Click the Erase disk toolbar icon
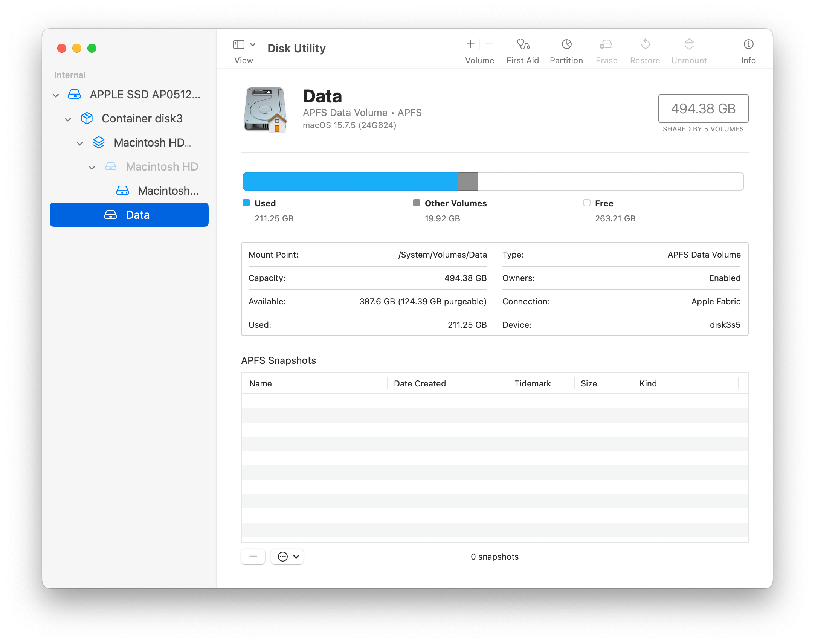The height and width of the screenshot is (644, 815). [606, 44]
